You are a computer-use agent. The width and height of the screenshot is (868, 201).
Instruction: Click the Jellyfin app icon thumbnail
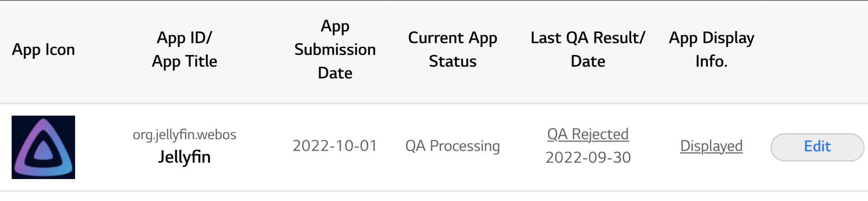point(43,147)
